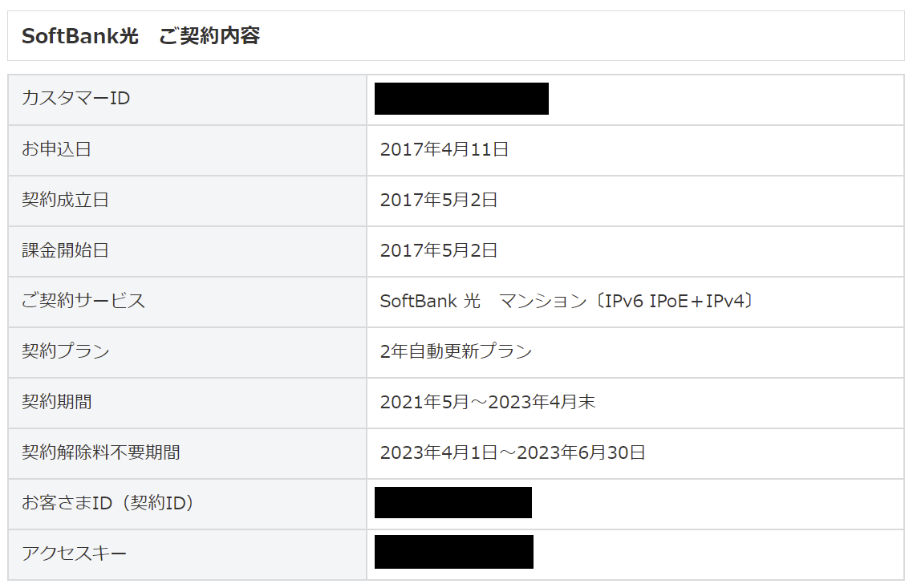The image size is (913, 588).
Task: Click the 2年自動更新プラン value
Action: [456, 351]
